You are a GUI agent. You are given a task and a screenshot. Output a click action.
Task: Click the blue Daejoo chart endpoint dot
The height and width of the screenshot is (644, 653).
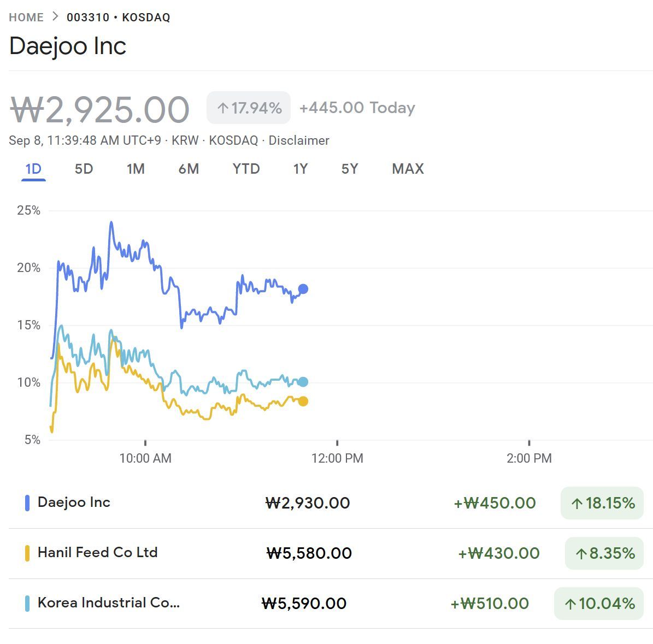[303, 289]
